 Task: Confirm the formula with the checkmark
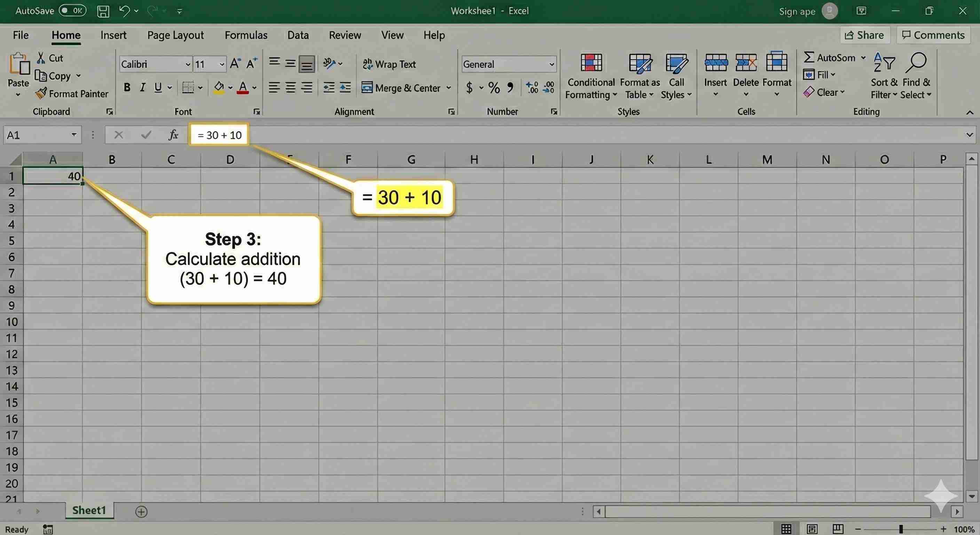tap(146, 135)
